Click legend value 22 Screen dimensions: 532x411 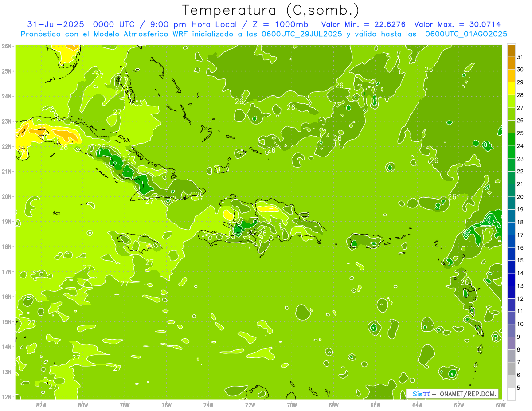[520, 171]
